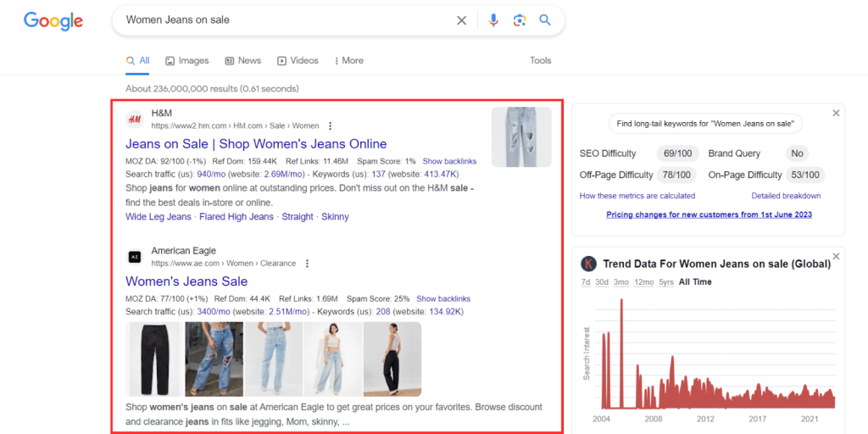Select the 30d trend range
Screen dimensions: 868x434
click(602, 282)
